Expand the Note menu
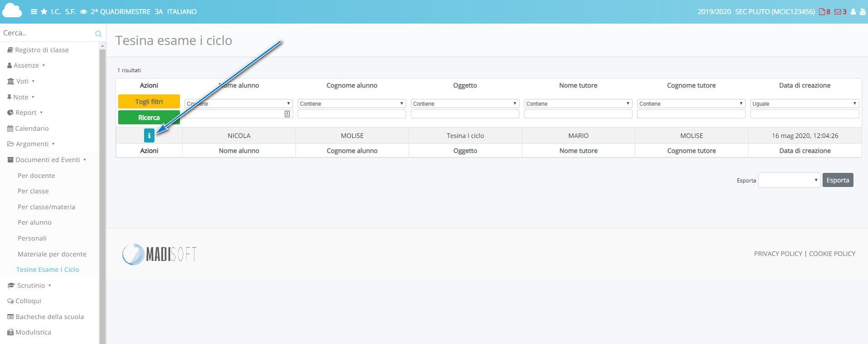This screenshot has height=344, width=868. tap(21, 97)
